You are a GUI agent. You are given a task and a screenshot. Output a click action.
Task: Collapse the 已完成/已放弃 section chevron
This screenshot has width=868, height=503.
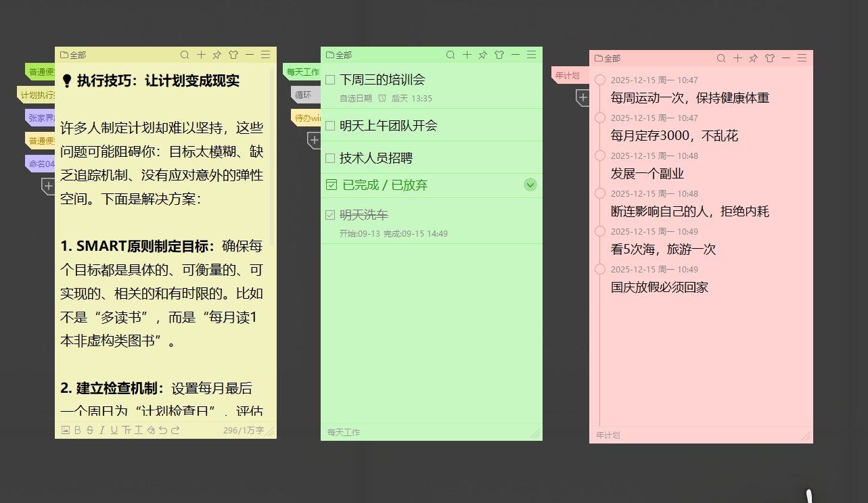[530, 185]
